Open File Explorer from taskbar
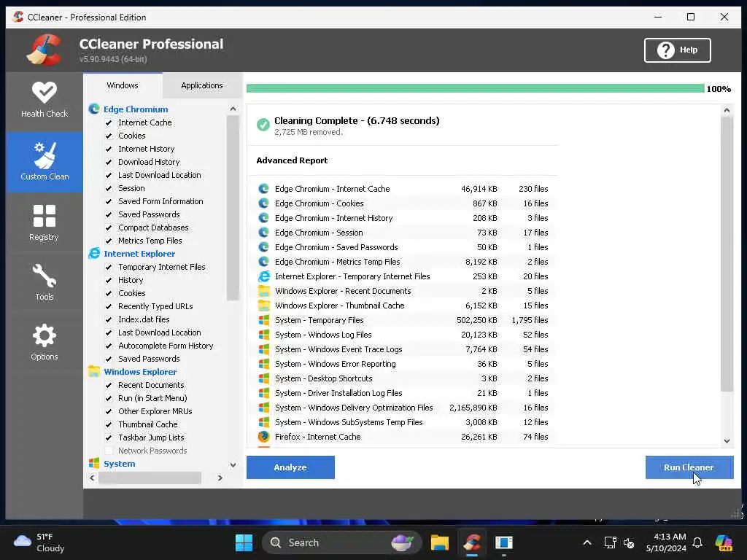Image resolution: width=747 pixels, height=560 pixels. tap(440, 542)
